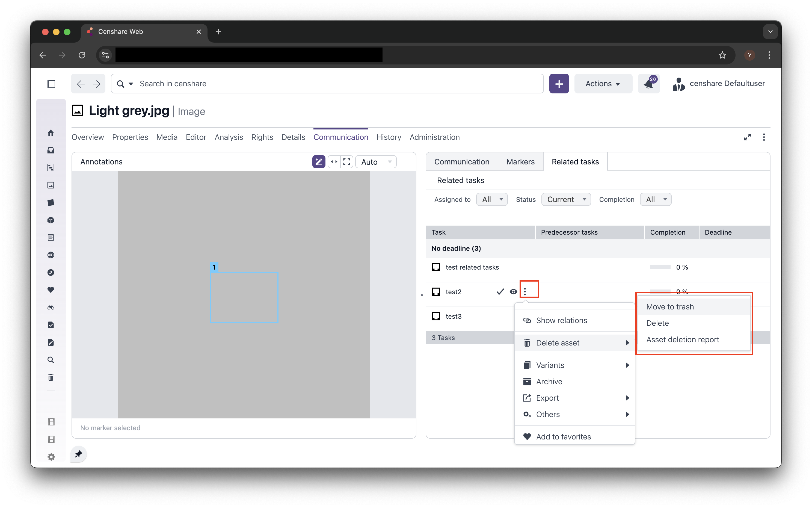The width and height of the screenshot is (812, 508).
Task: Open the Assigned to All dropdown
Action: coord(492,199)
